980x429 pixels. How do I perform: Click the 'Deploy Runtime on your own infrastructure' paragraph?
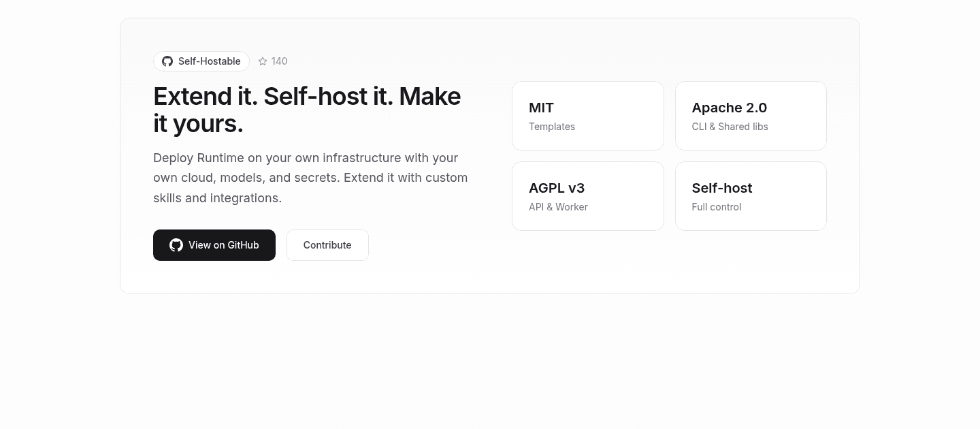pyautogui.click(x=310, y=178)
